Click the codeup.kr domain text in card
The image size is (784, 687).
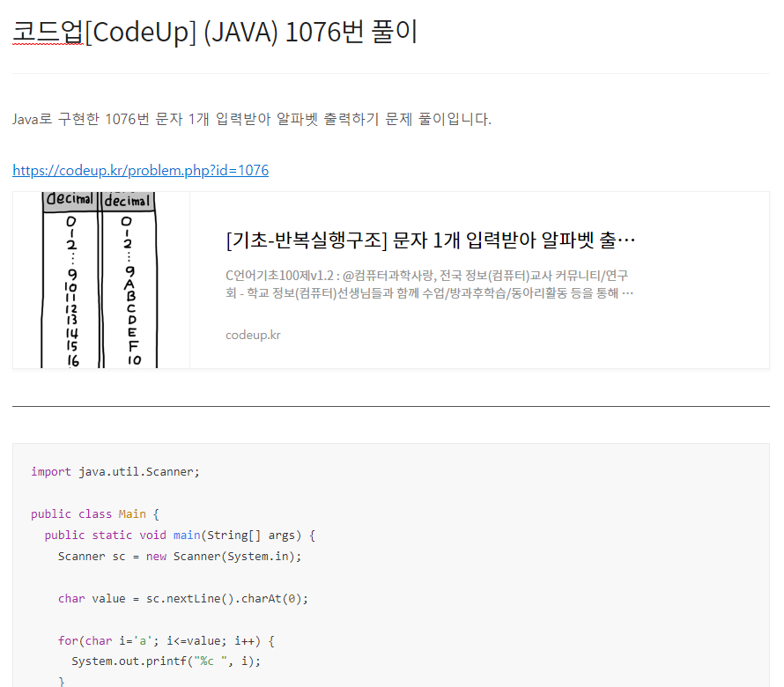[x=253, y=335]
